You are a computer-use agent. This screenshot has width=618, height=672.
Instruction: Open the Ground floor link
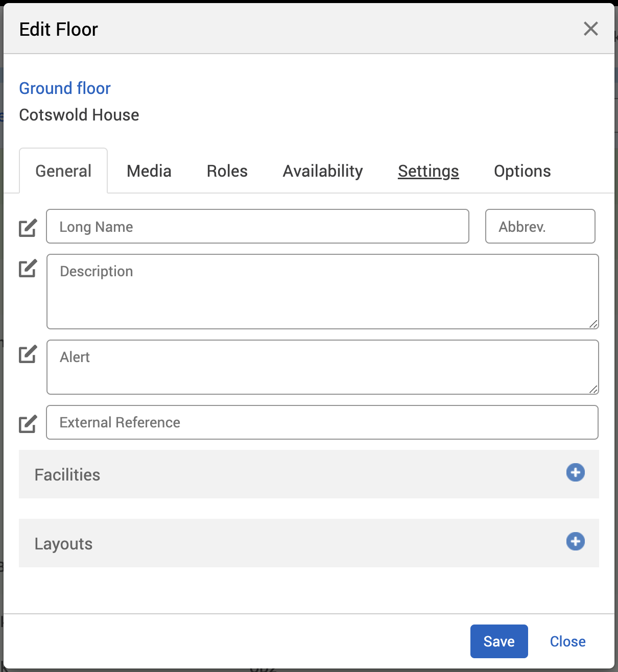click(65, 88)
